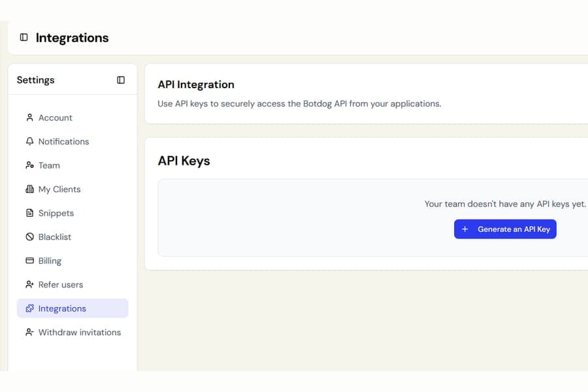Click plus icon on Generate API Key
Image resolution: width=588 pixels, height=392 pixels.
point(465,229)
